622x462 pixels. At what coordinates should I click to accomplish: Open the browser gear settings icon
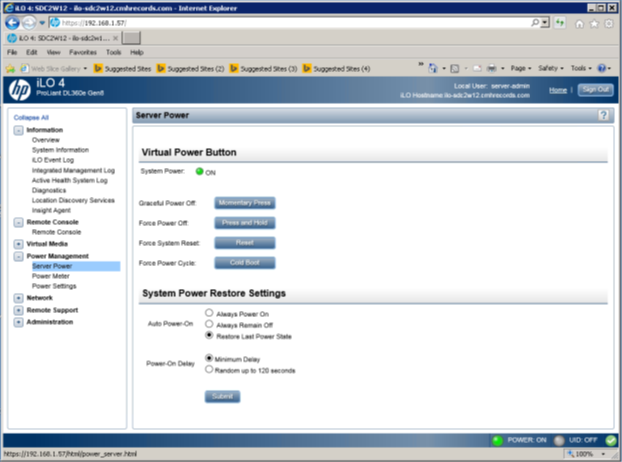pos(609,24)
